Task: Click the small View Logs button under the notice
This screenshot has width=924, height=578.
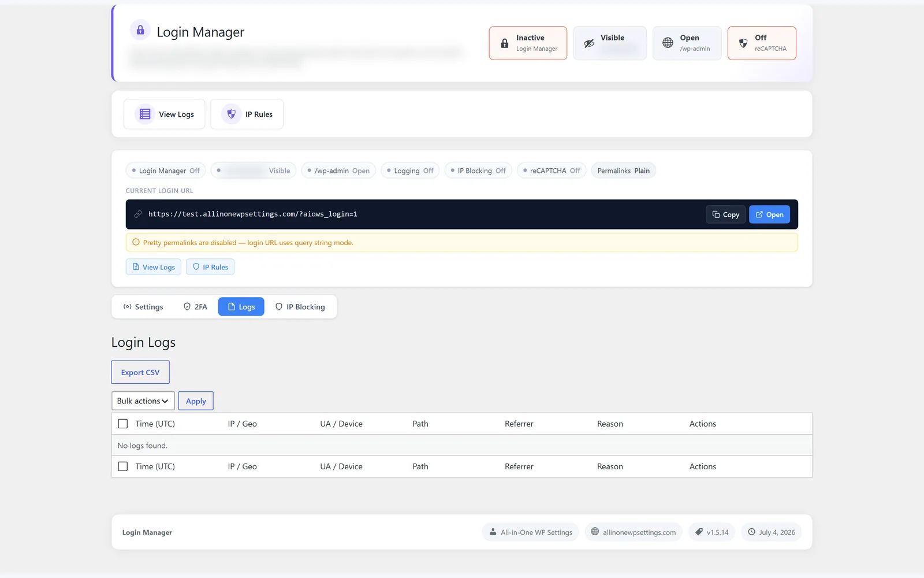Action: pyautogui.click(x=154, y=267)
